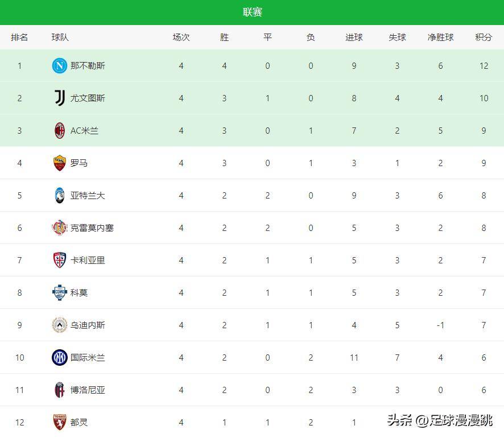This screenshot has height=438, width=504.
Task: Click the 乌迪内斯 team crest
Action: (x=59, y=325)
